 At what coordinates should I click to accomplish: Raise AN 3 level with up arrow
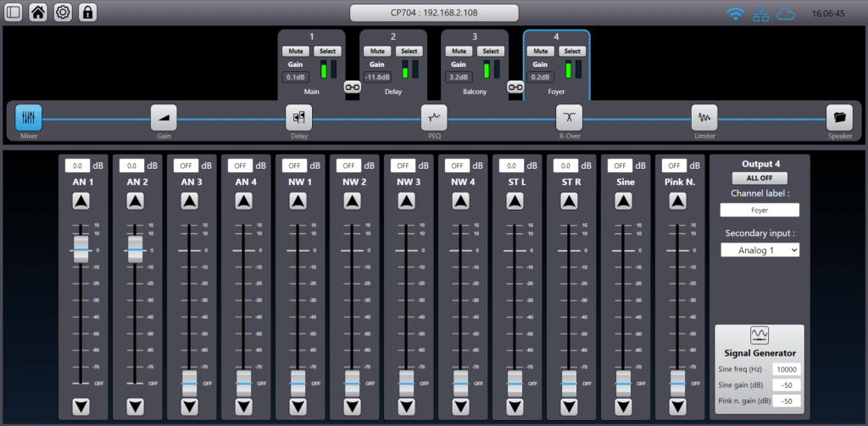(190, 201)
